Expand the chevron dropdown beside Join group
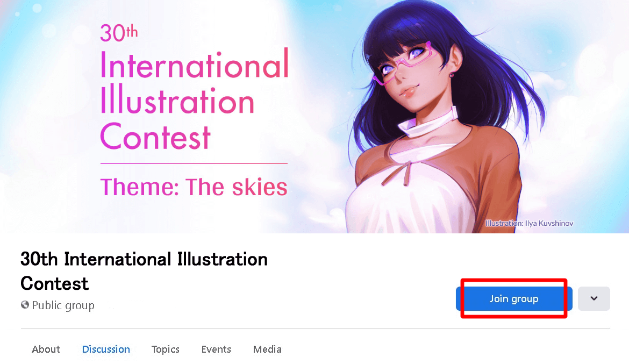This screenshot has height=364, width=629. coord(594,298)
